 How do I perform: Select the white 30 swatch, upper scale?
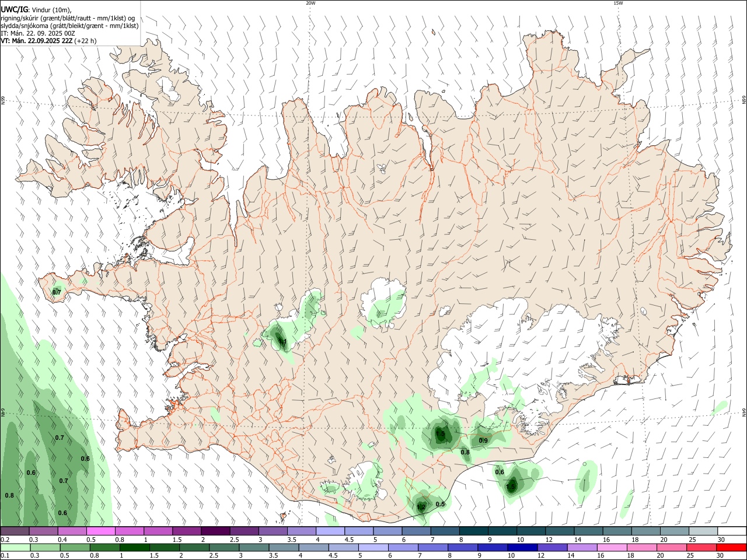click(732, 531)
